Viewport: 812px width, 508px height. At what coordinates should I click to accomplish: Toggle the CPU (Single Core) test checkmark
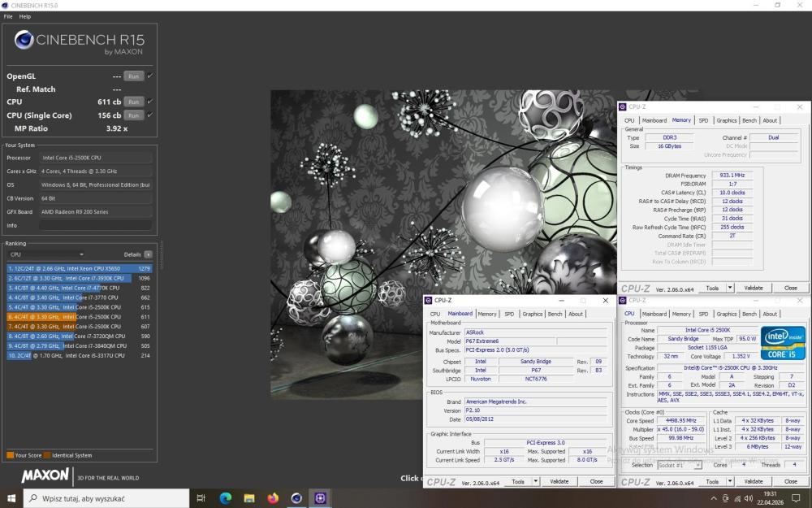coord(150,115)
